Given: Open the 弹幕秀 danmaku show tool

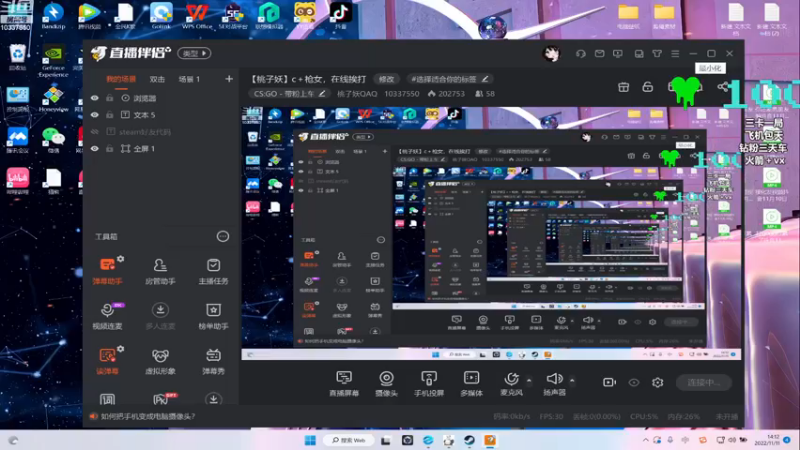Looking at the screenshot, I should click(213, 361).
